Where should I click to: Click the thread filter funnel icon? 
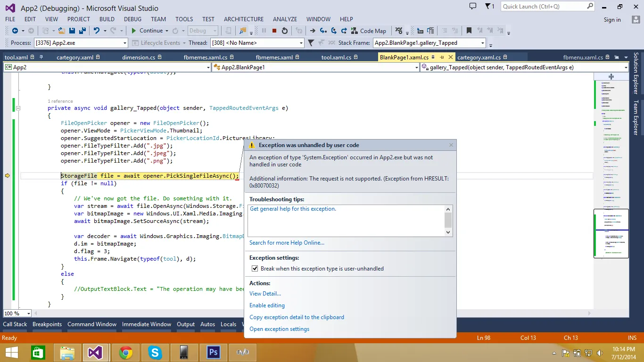click(311, 43)
